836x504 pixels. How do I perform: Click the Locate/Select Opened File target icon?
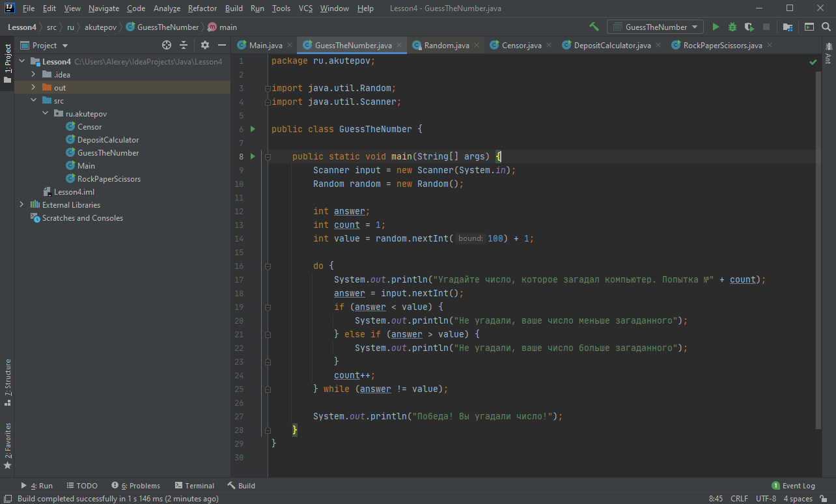(167, 45)
